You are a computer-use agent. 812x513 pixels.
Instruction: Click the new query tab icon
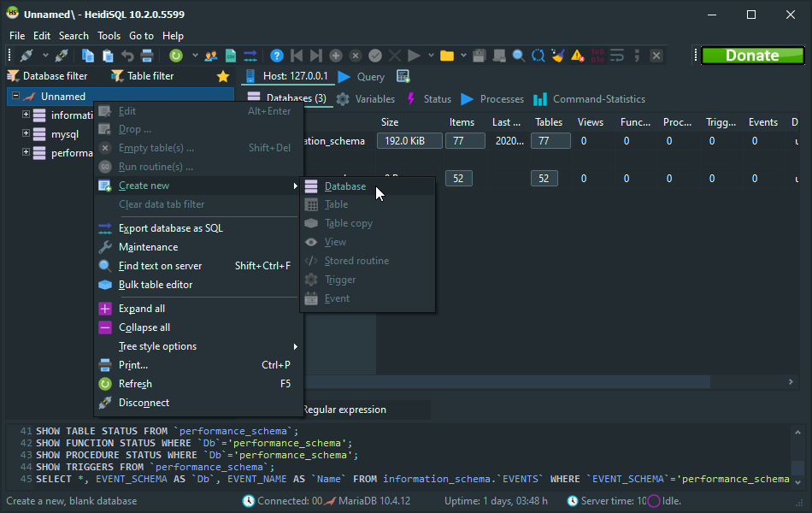pos(403,76)
